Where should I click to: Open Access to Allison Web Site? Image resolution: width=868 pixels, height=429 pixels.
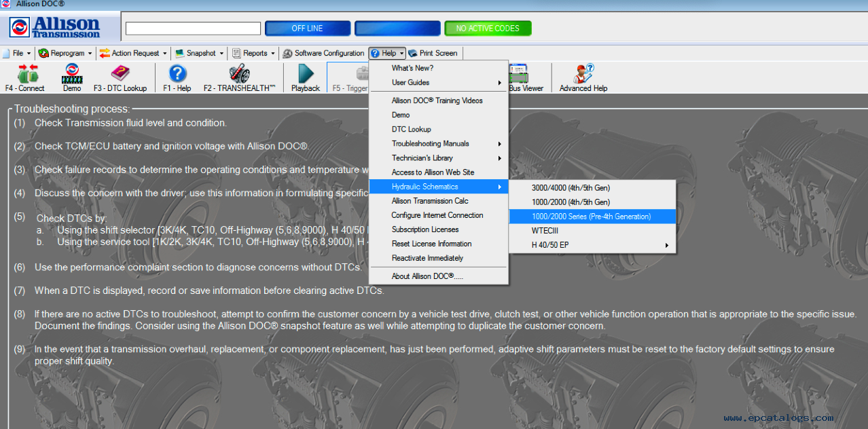coord(439,172)
